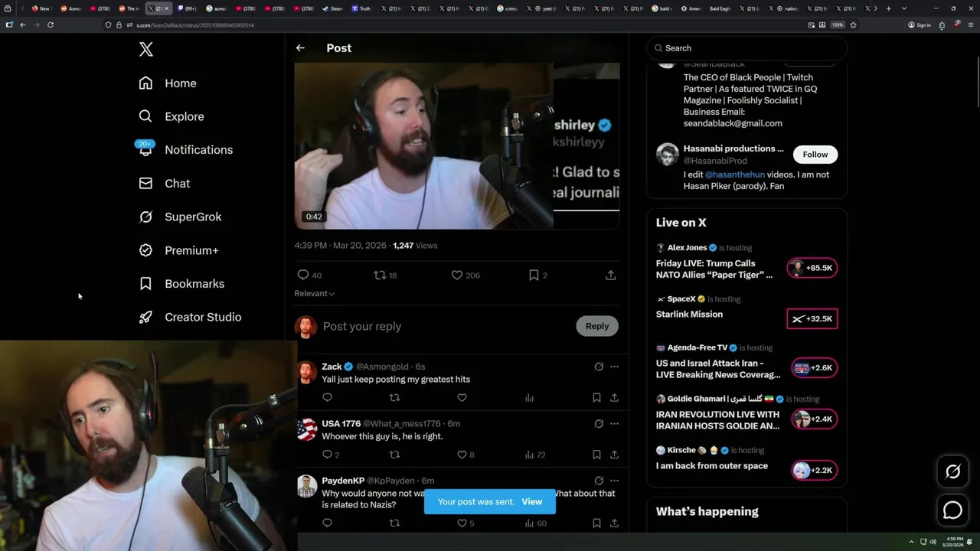
Task: Share the main post
Action: point(611,275)
